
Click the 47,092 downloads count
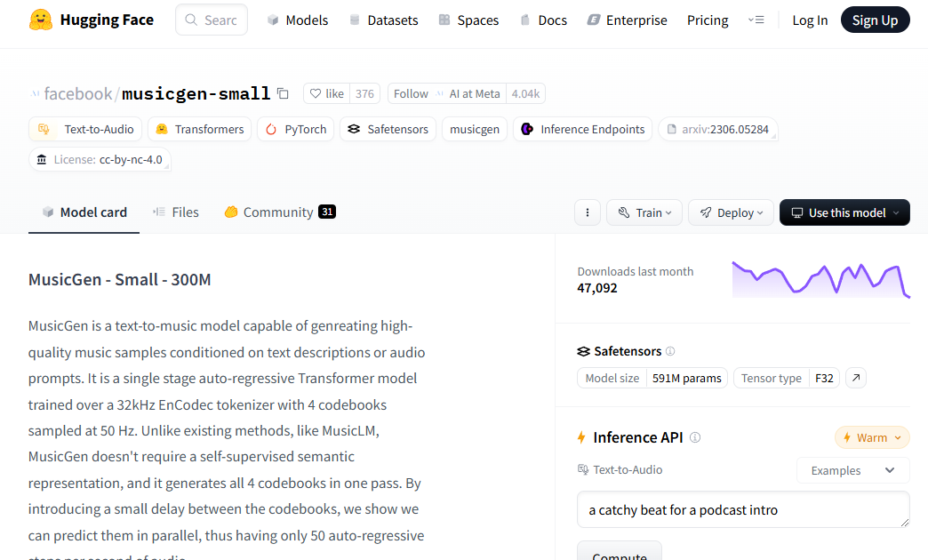pyautogui.click(x=597, y=288)
